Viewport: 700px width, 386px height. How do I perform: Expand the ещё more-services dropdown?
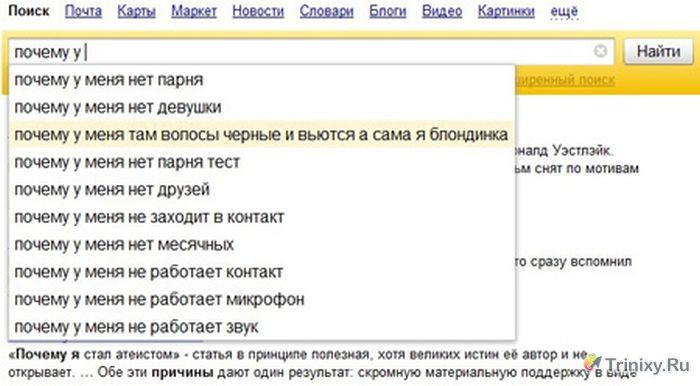coord(564,11)
